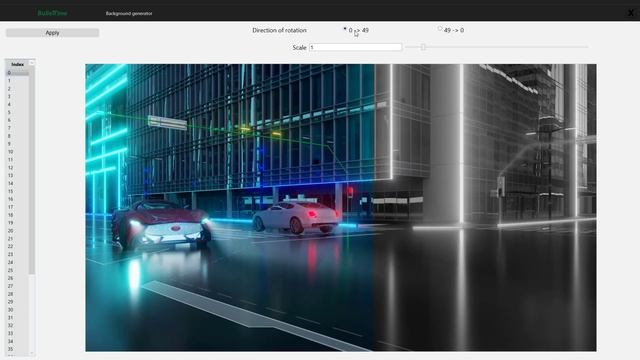
Task: Select index row 16
Action: (17, 199)
